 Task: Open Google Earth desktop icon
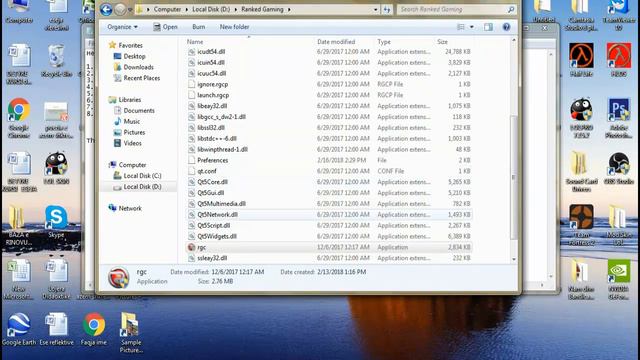tap(19, 329)
